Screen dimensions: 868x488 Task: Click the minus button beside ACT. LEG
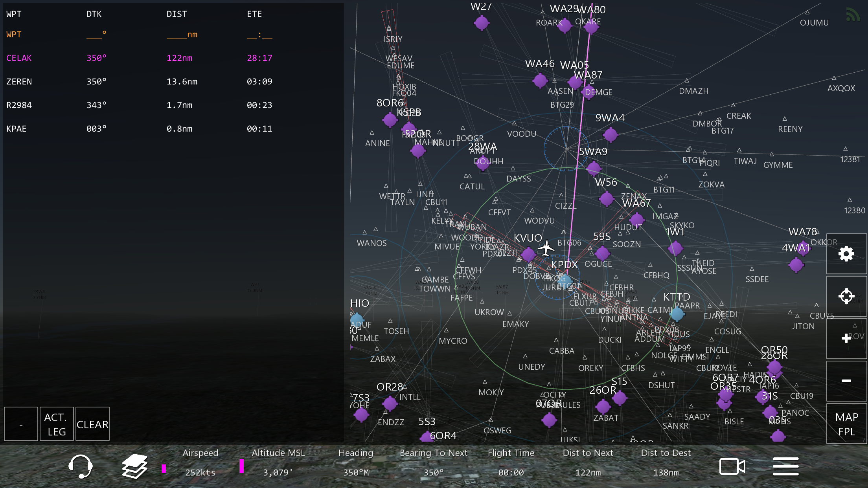(x=21, y=424)
